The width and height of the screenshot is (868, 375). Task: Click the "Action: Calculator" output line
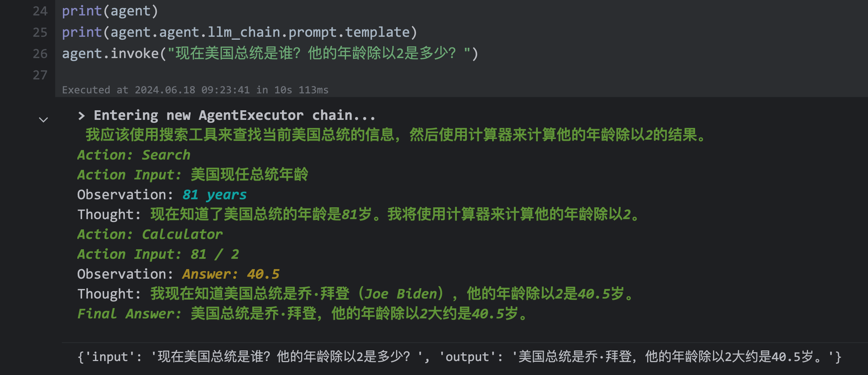point(150,235)
